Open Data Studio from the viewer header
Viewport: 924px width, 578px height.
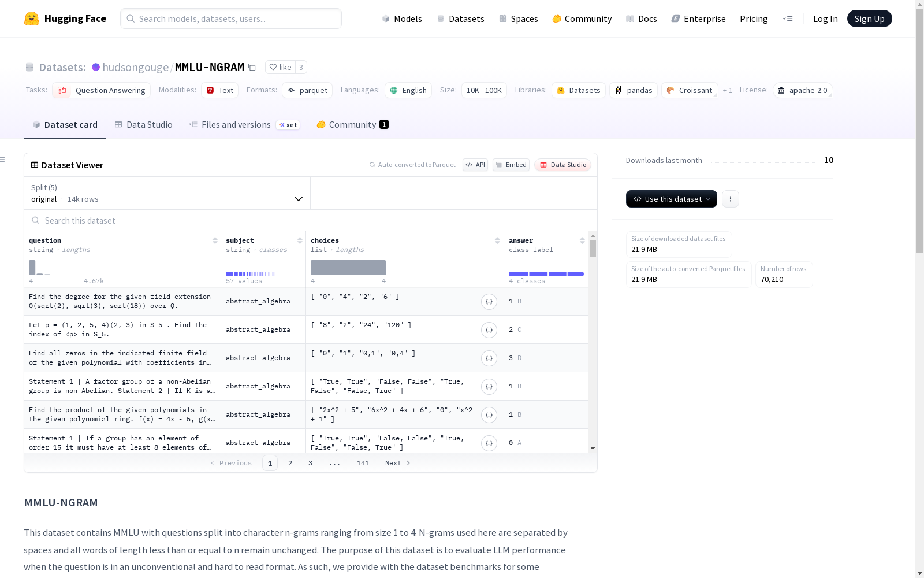tap(563, 165)
